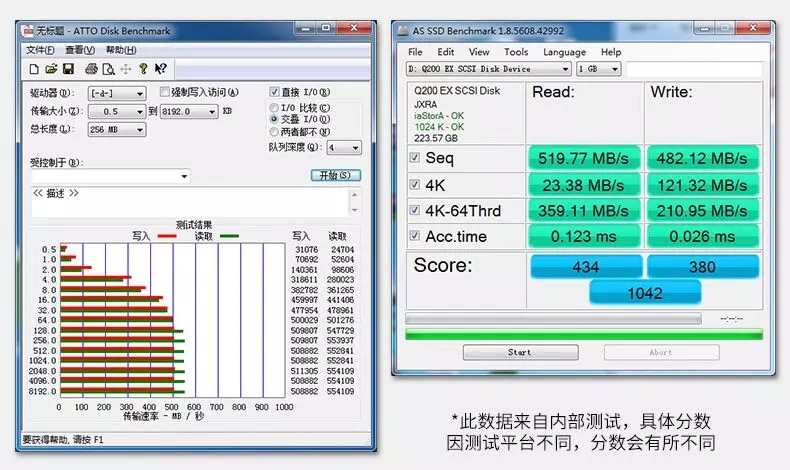
Task: Click the context help arrow icon in ATTO
Action: (161, 69)
